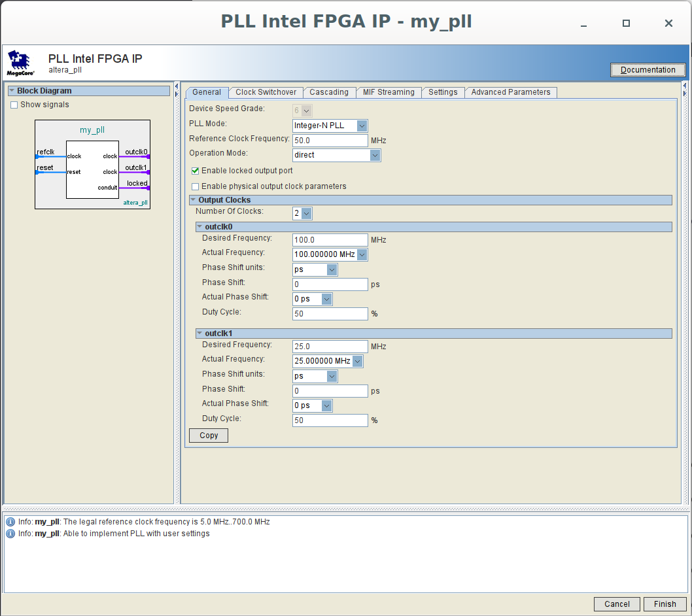692x616 pixels.
Task: Switch to the Clock Switchover tab
Action: 266,92
